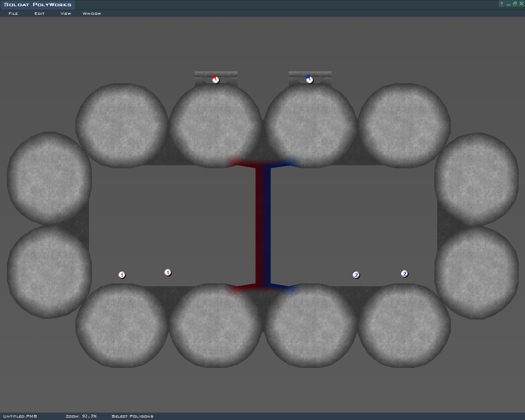The height and width of the screenshot is (420, 525).
Task: Click the Select Polygons status label
Action: [132, 416]
